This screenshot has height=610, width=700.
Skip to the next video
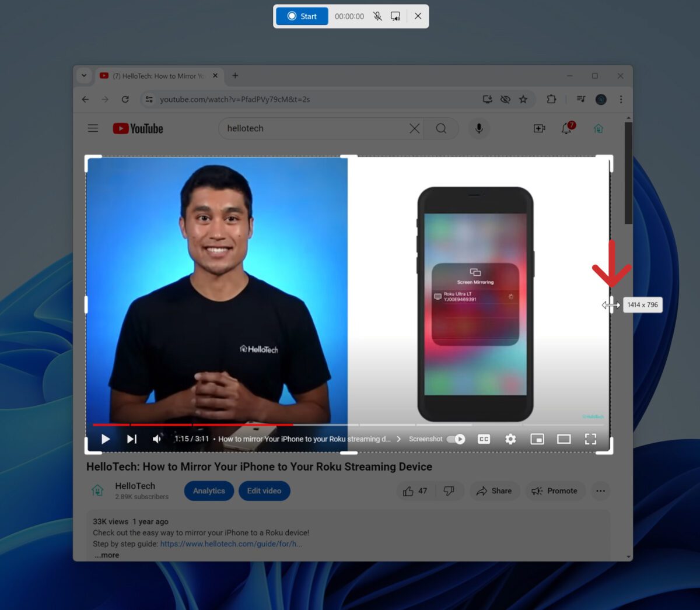(x=132, y=439)
